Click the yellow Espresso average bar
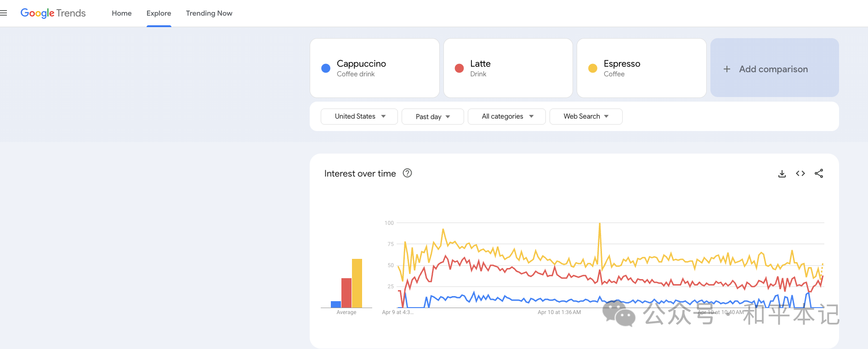 click(x=357, y=283)
